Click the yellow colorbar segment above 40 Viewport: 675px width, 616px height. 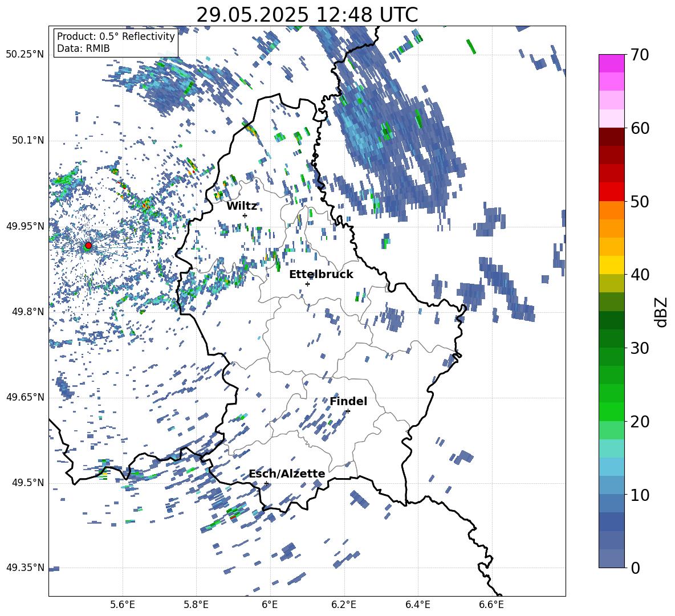point(611,265)
